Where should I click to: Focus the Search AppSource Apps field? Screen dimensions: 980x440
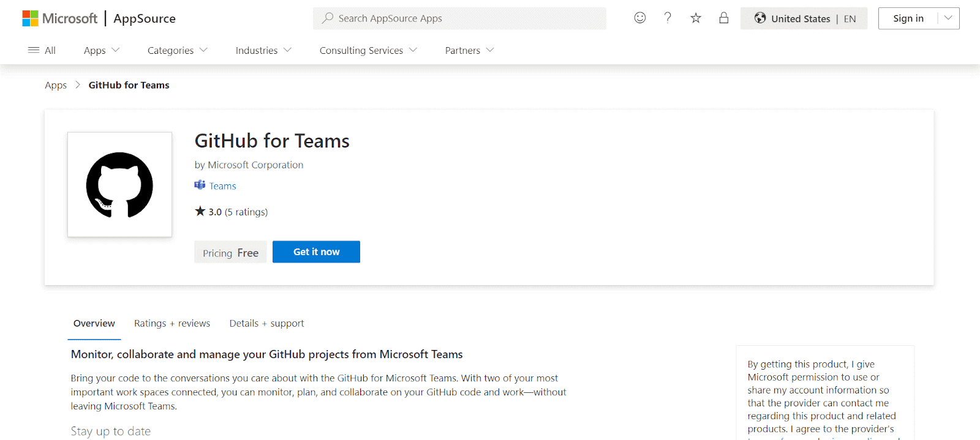pyautogui.click(x=459, y=18)
